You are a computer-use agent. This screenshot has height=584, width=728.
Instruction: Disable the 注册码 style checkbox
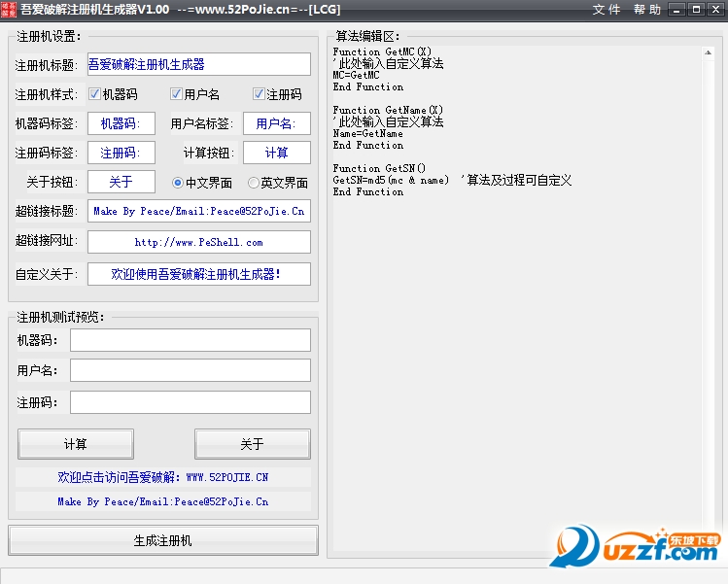coord(259,94)
